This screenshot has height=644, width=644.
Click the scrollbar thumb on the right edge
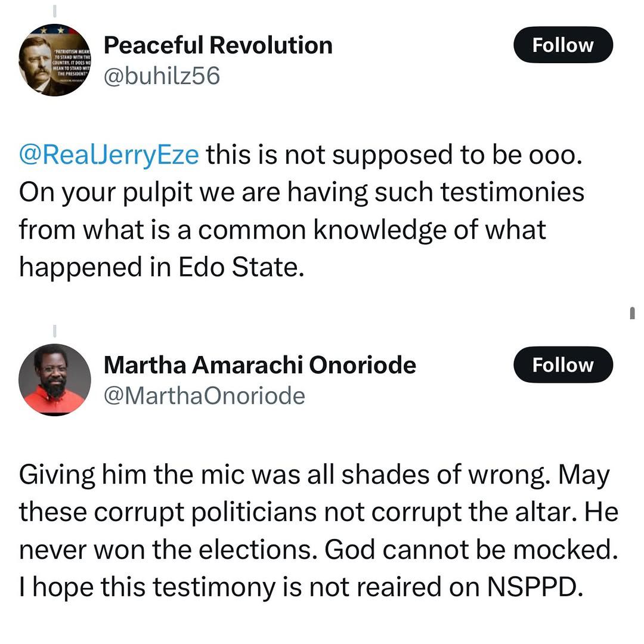(x=632, y=313)
